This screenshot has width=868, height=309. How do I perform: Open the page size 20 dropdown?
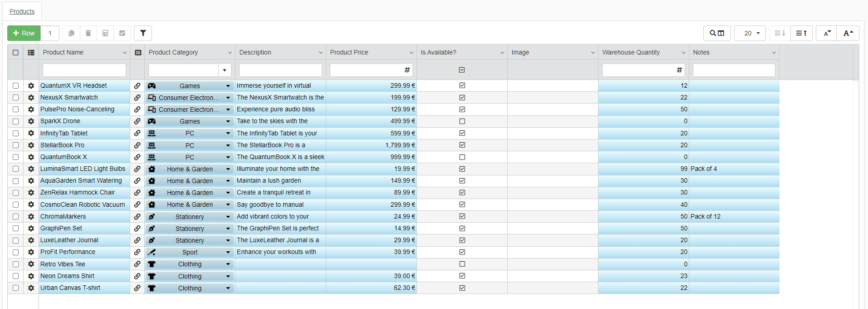click(x=750, y=33)
